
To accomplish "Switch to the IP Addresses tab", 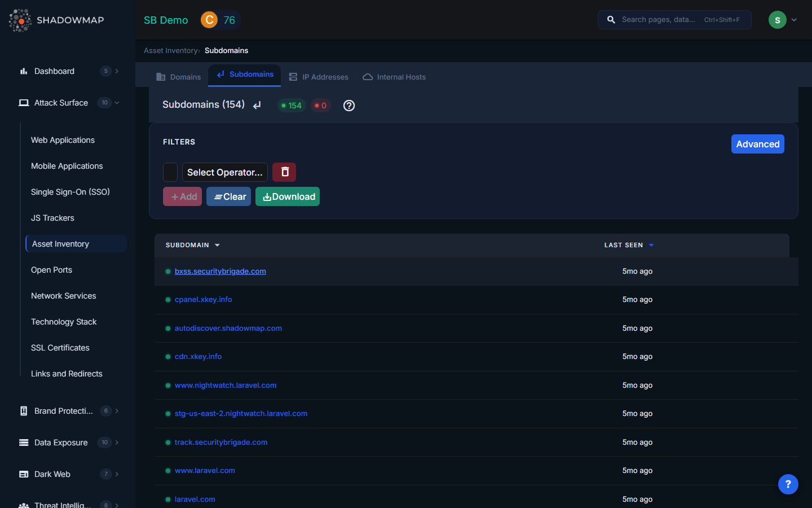I will pos(319,77).
